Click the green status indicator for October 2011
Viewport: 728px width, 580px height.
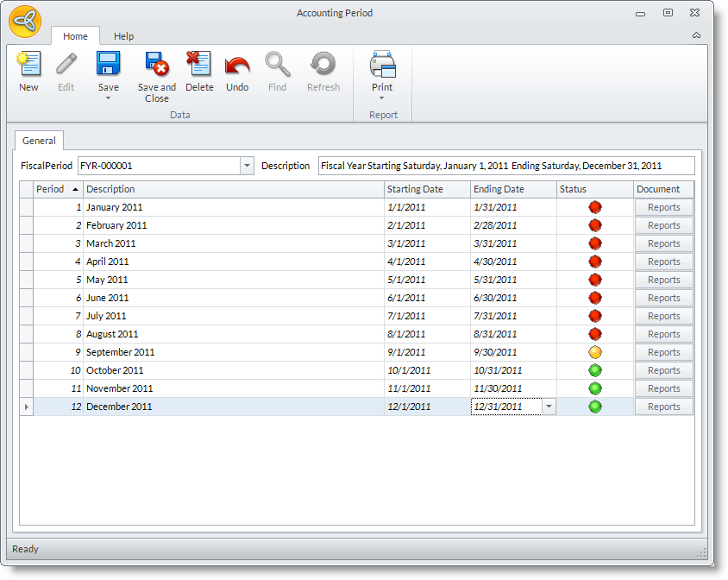pyautogui.click(x=595, y=370)
